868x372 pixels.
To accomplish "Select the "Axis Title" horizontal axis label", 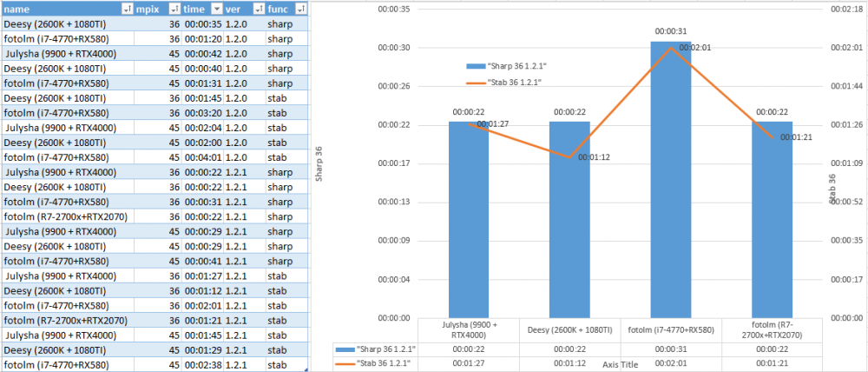I will coord(620,365).
